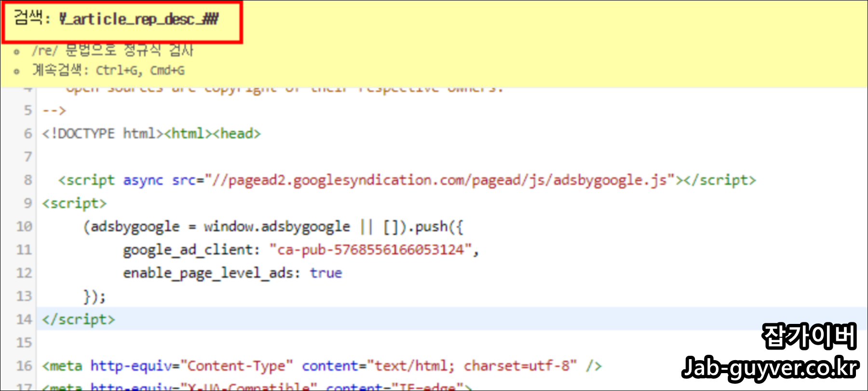Click line number 14 in the gutter
Screen dimensions: 868x391
pyautogui.click(x=24, y=319)
